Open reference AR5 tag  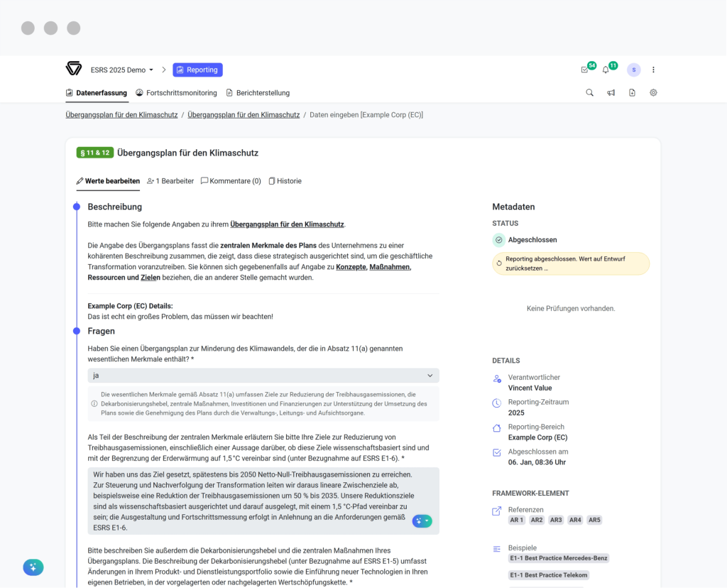click(x=594, y=521)
